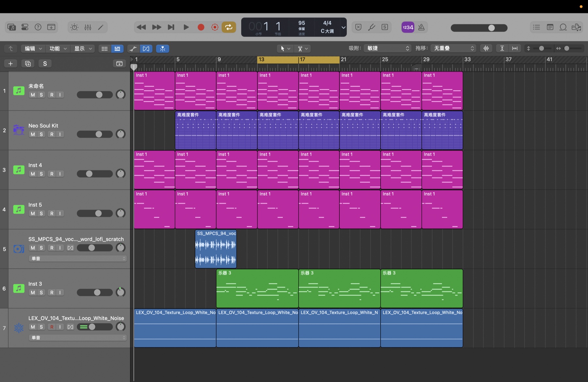Open the 吸附 snap dropdown

387,48
